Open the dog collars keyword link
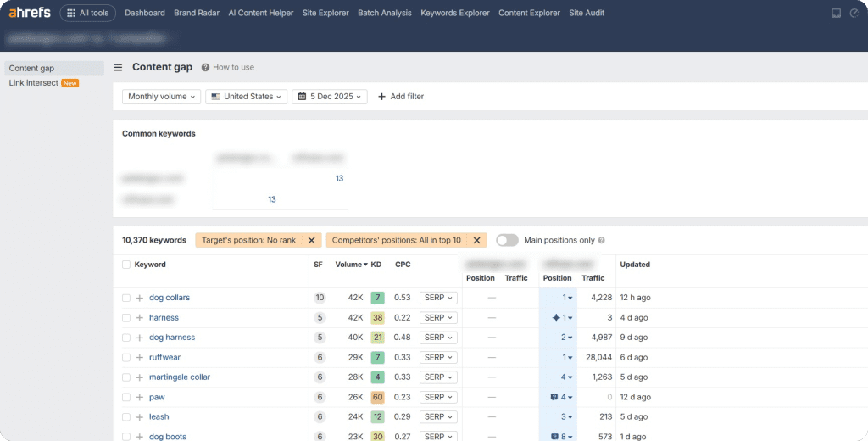Image resolution: width=868 pixels, height=441 pixels. (x=170, y=298)
